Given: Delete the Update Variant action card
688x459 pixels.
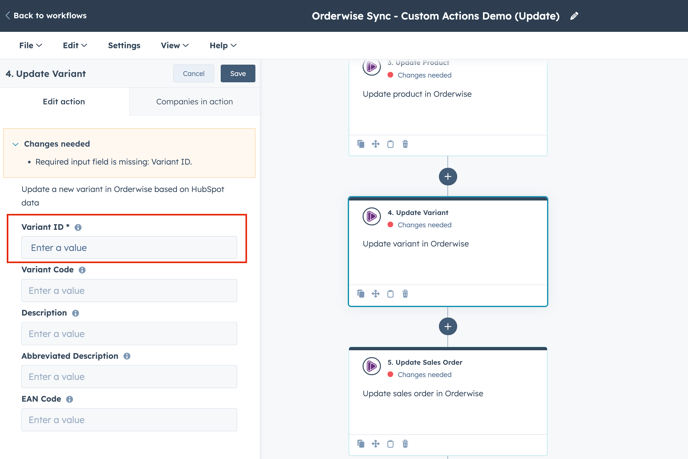Looking at the screenshot, I should point(405,294).
